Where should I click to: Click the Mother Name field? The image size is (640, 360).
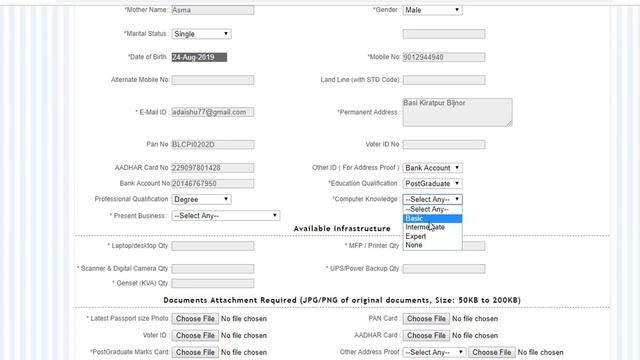213,10
